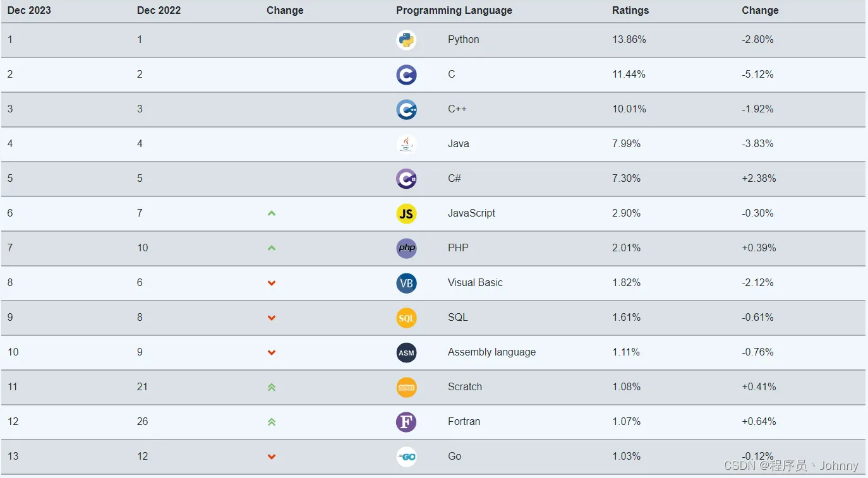Image resolution: width=868 pixels, height=478 pixels.
Task: Click the Java coffee cup icon
Action: 406,144
